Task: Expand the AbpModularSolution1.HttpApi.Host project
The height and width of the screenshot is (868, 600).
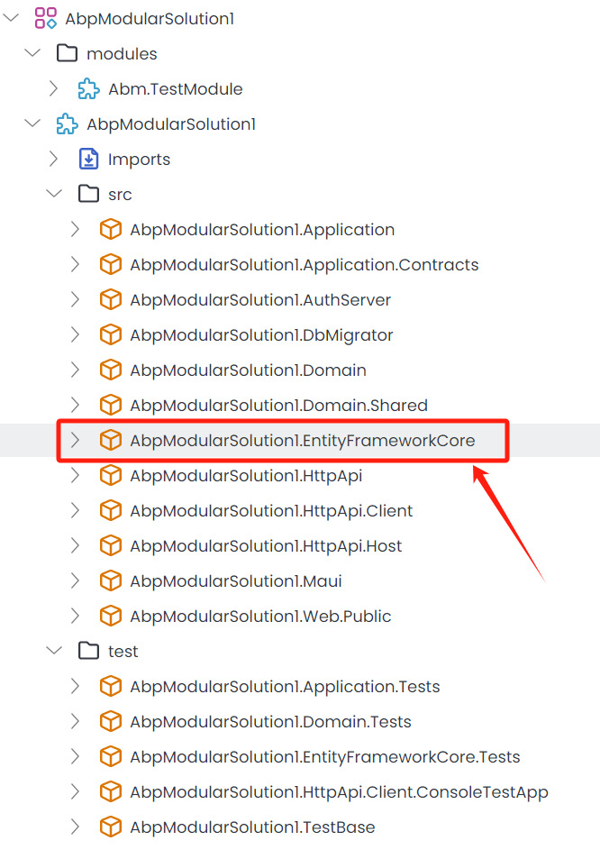Action: coord(76,546)
